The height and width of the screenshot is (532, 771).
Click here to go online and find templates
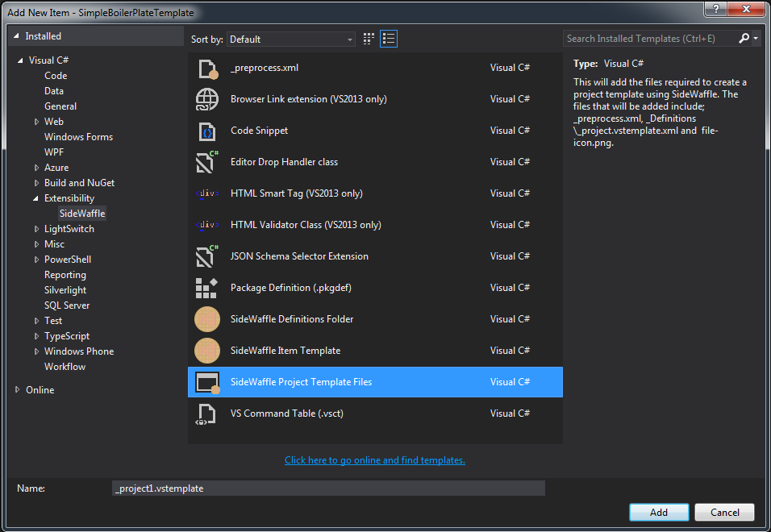click(x=374, y=459)
